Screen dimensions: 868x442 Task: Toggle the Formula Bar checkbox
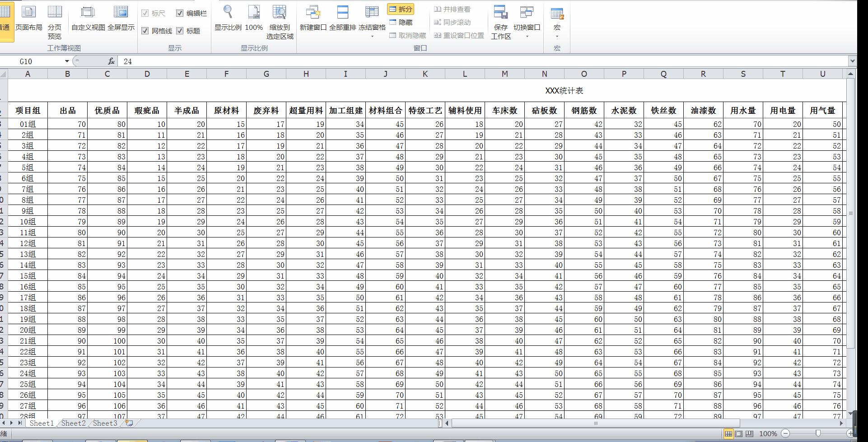180,14
